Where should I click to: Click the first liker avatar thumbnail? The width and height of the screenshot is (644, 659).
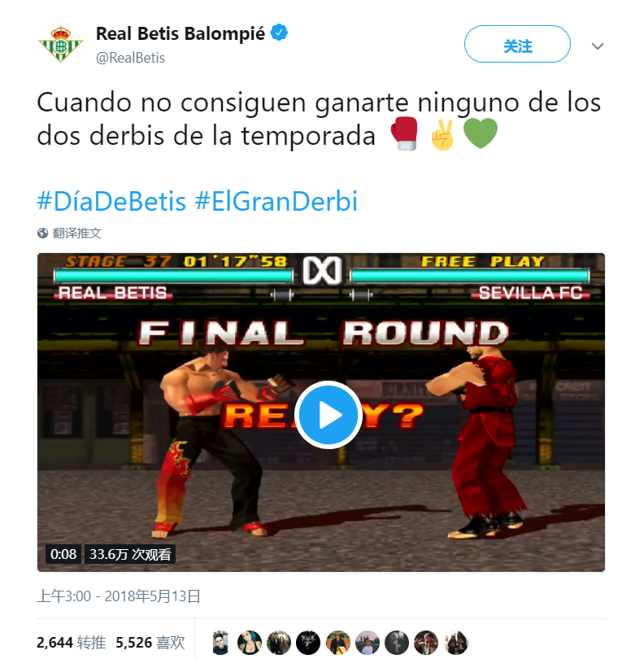[220, 643]
